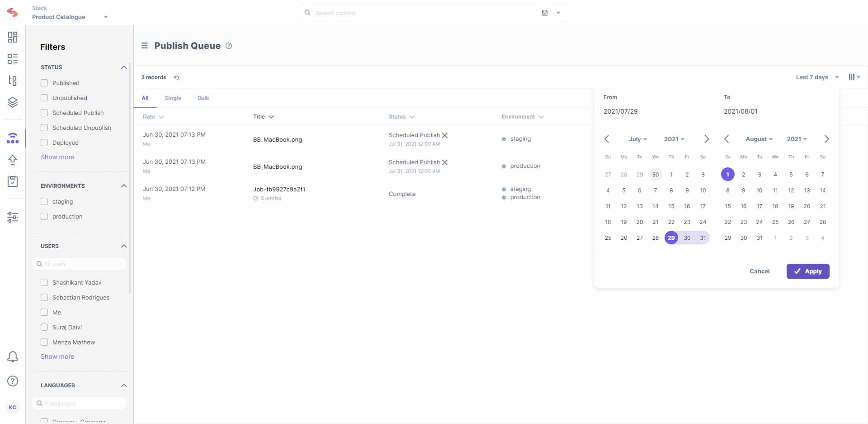Select July 29 in the calendar
Screen dimensions: 868x424
671,238
